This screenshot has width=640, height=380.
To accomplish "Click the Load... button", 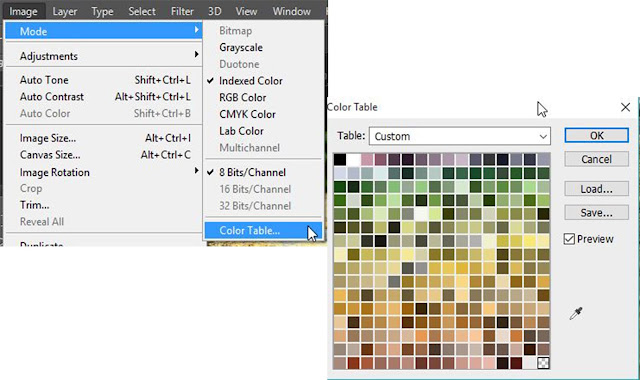I will [x=596, y=189].
